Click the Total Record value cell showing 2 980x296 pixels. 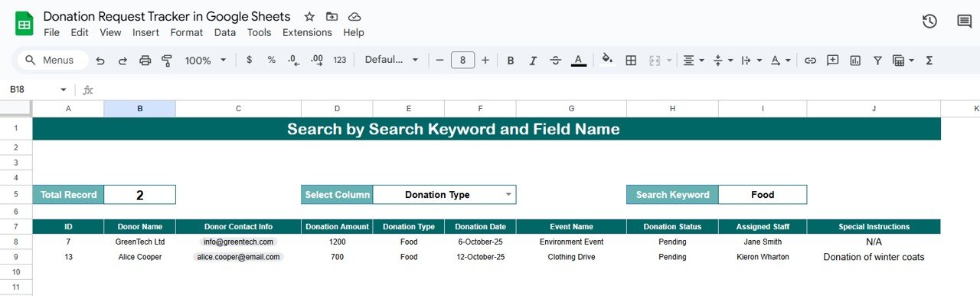[139, 195]
